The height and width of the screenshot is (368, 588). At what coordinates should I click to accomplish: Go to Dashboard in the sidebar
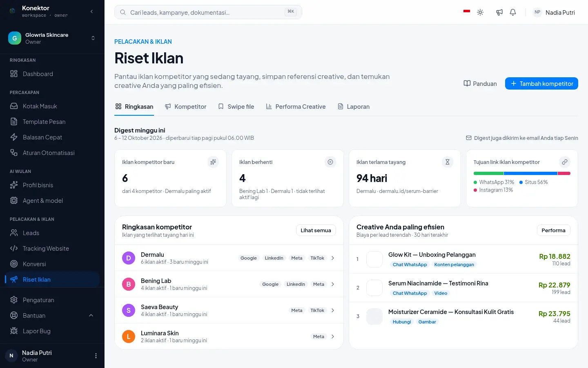click(52, 74)
